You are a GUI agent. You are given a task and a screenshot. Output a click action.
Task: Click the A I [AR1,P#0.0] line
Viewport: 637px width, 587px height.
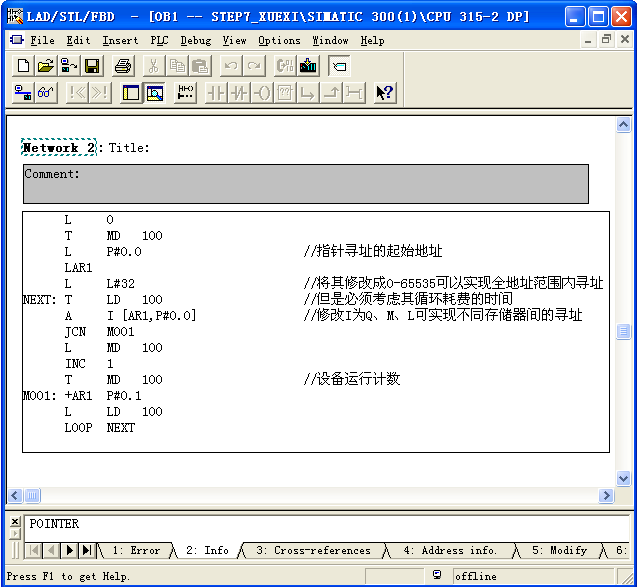pos(130,316)
